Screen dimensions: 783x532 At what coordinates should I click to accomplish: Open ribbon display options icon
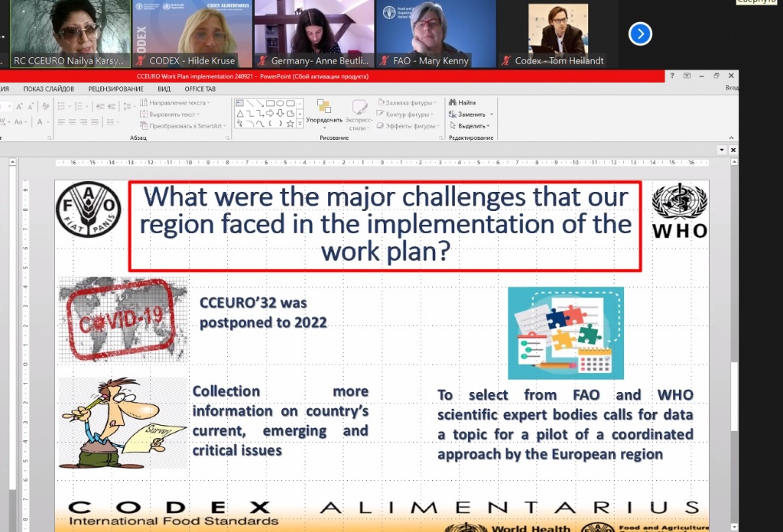[687, 76]
